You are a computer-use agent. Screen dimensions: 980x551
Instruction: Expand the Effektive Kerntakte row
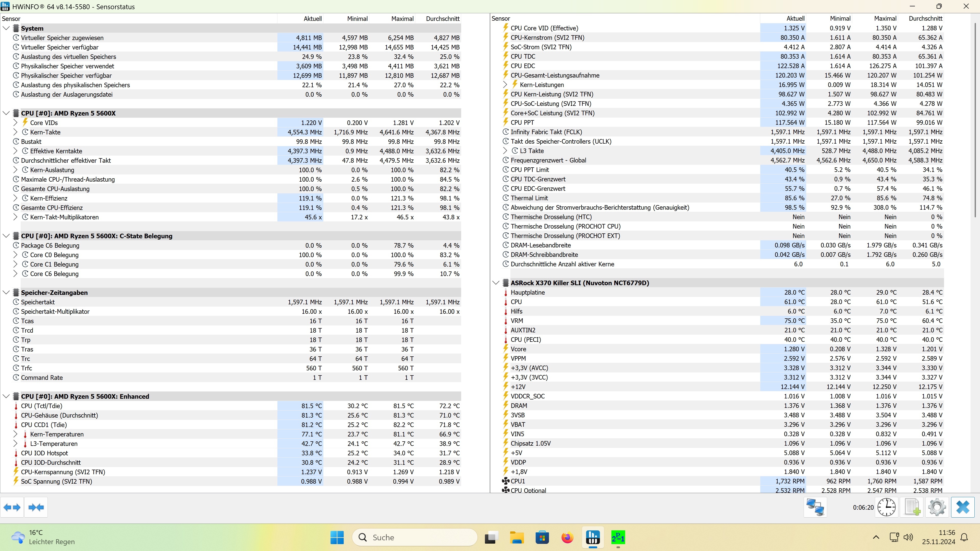point(15,151)
